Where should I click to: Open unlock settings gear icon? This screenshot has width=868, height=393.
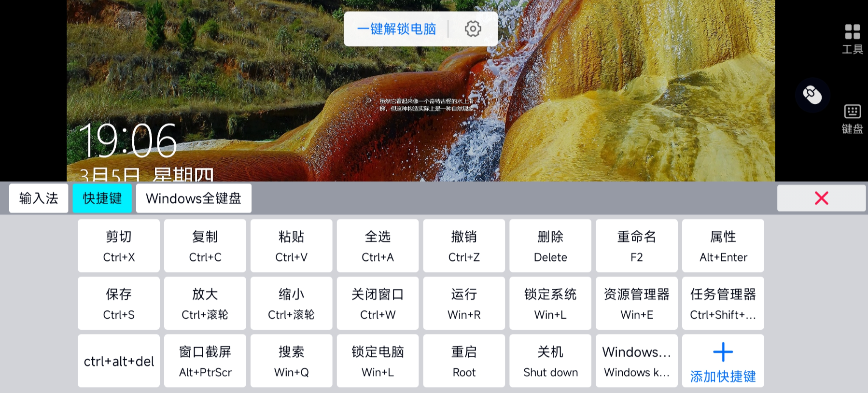point(473,29)
